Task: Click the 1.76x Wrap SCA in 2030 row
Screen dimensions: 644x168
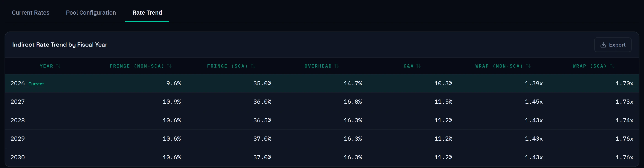Action: point(624,157)
